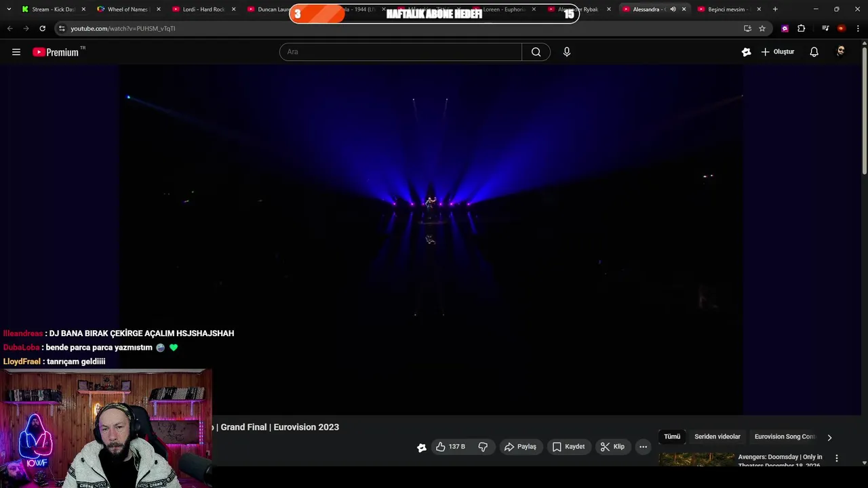Reload the page in the browser
Screen dimensions: 868x488
[x=42, y=28]
